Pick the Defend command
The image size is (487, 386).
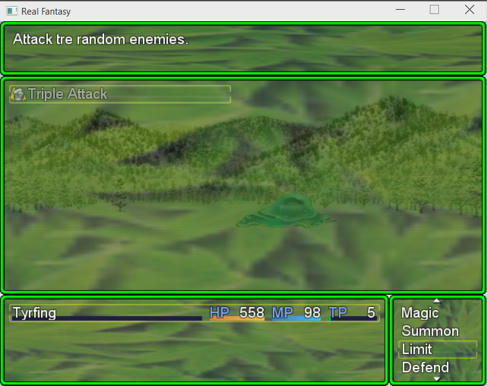(x=425, y=367)
